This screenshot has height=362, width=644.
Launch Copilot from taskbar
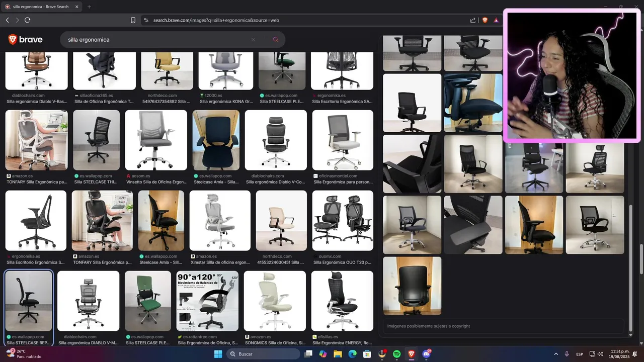(323, 354)
